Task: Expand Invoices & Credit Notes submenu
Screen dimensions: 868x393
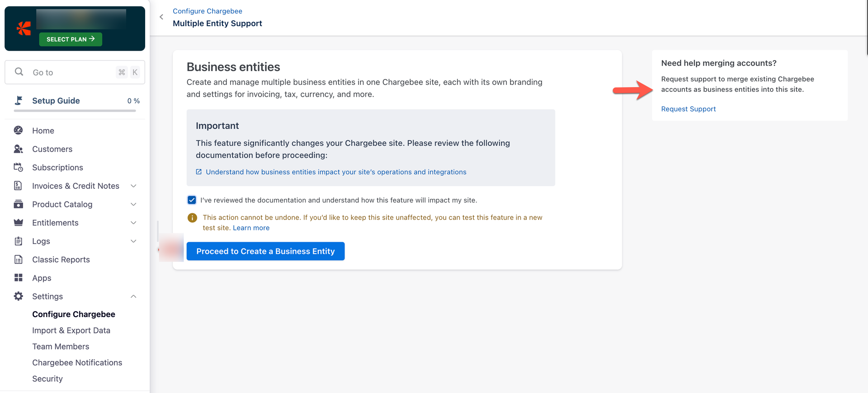Action: coord(133,186)
